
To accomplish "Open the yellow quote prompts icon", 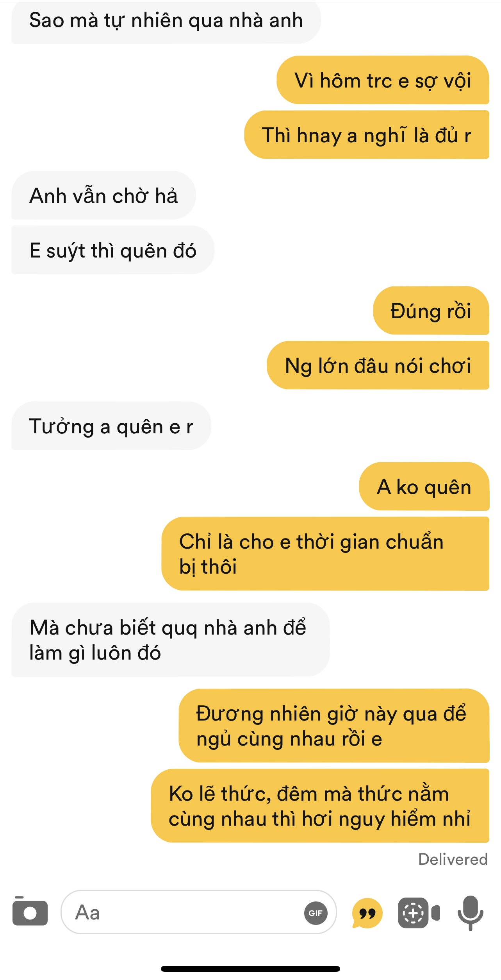I will click(367, 913).
